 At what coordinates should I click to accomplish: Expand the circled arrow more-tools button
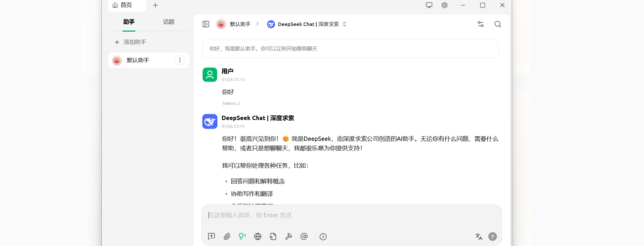point(323,237)
